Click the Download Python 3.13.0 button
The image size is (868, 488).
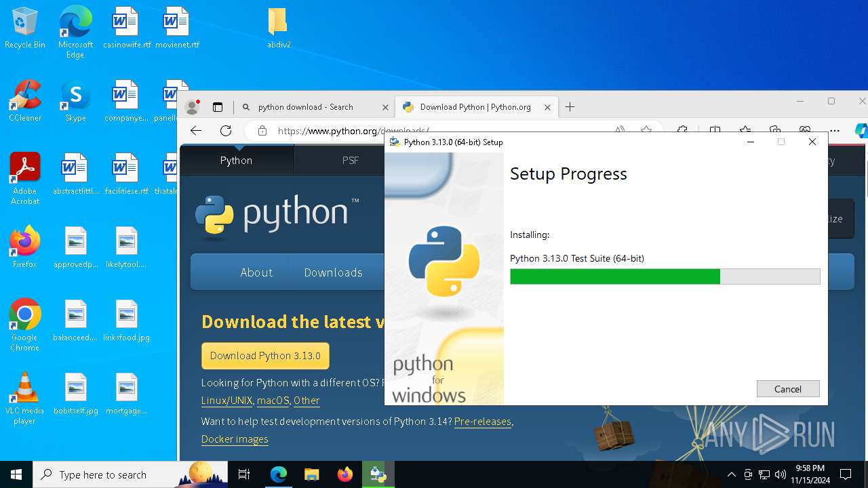[x=265, y=356]
